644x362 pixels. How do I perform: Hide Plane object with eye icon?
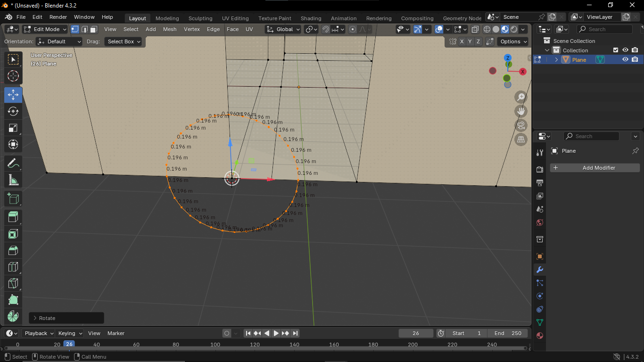click(x=625, y=59)
